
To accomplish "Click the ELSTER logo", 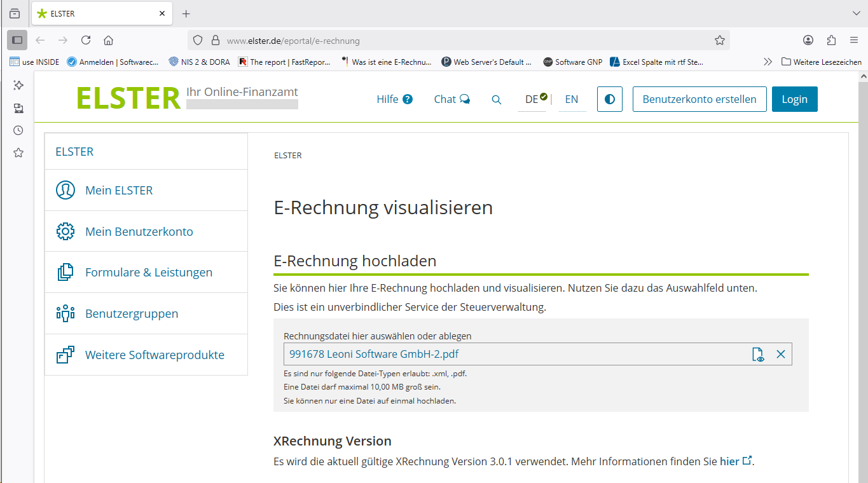I will pyautogui.click(x=128, y=99).
